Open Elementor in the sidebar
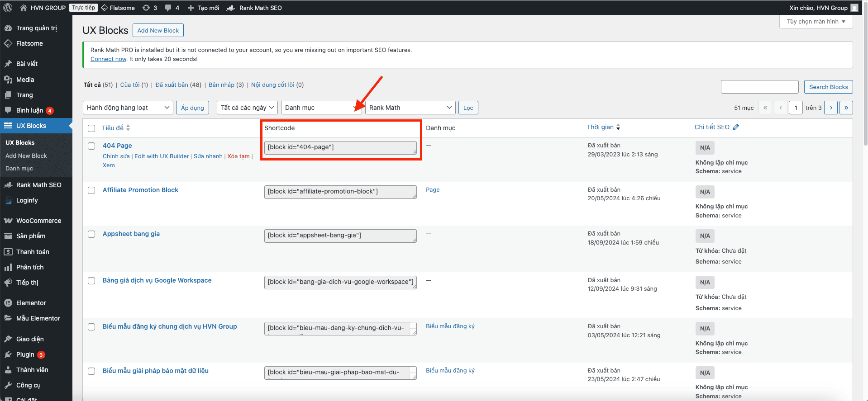The image size is (868, 401). pos(31,303)
